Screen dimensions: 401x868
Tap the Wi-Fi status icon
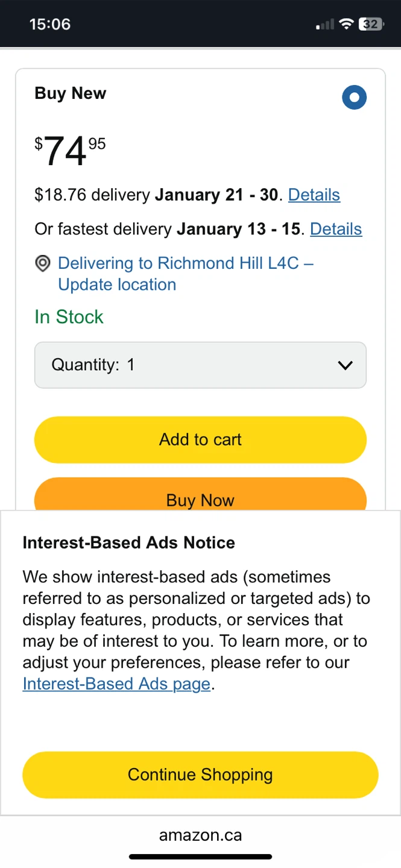pos(346,24)
